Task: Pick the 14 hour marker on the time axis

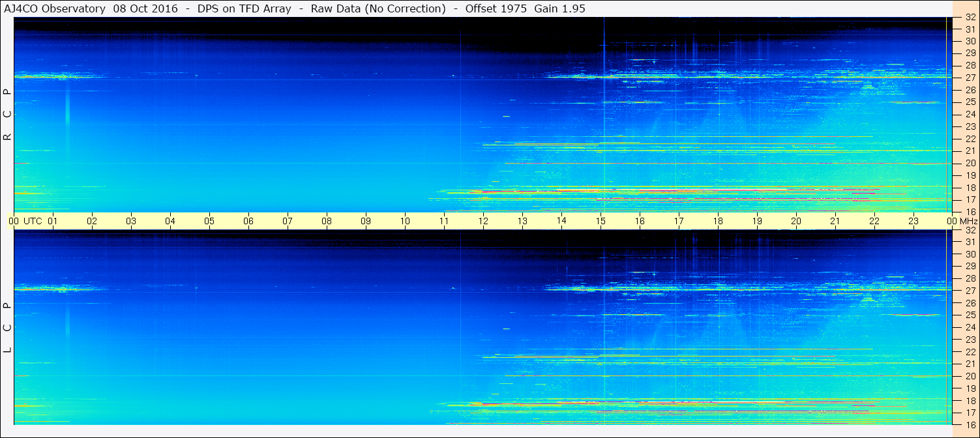Action: click(561, 221)
